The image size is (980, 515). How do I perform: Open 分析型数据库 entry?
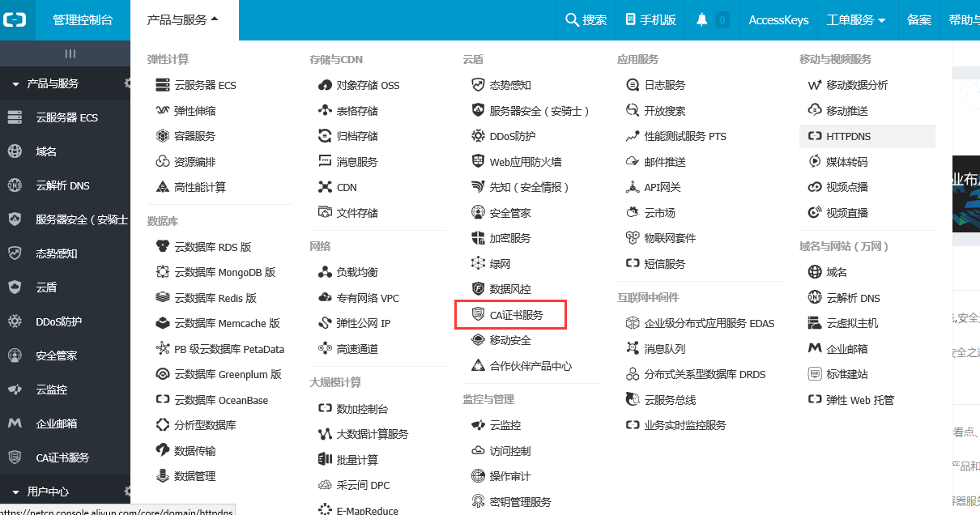point(205,425)
